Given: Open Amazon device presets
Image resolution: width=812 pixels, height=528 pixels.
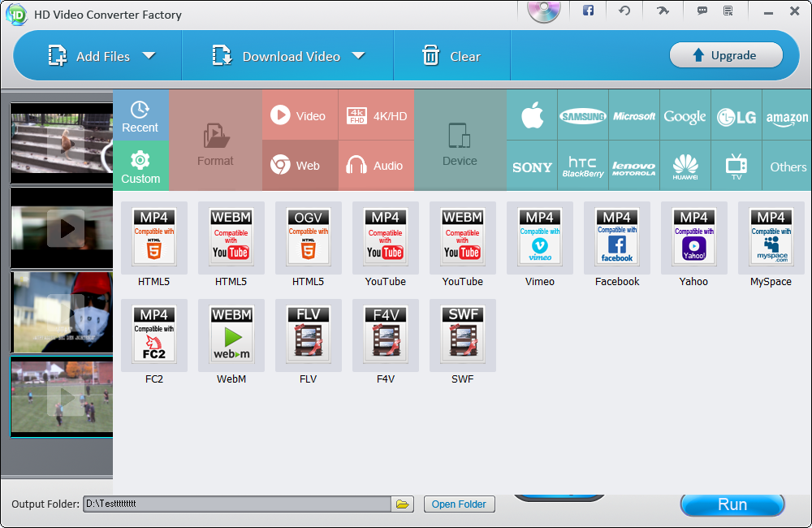Looking at the screenshot, I should point(787,115).
